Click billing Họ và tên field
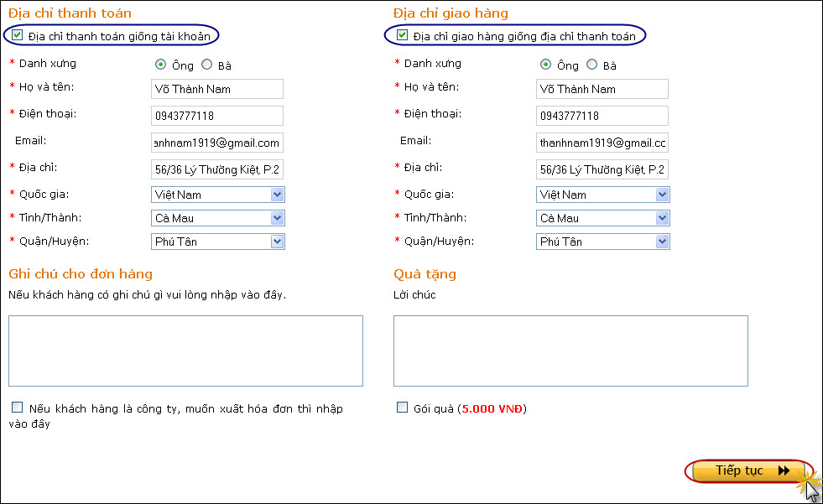 click(217, 89)
